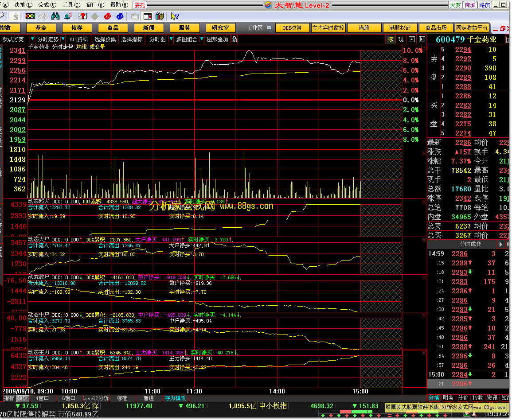
Task: Expand the 分时成交 panel arrow
Action: coord(500,244)
